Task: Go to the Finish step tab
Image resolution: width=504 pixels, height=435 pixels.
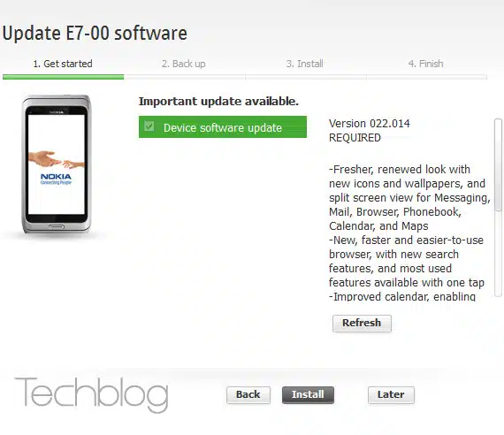Action: (425, 64)
